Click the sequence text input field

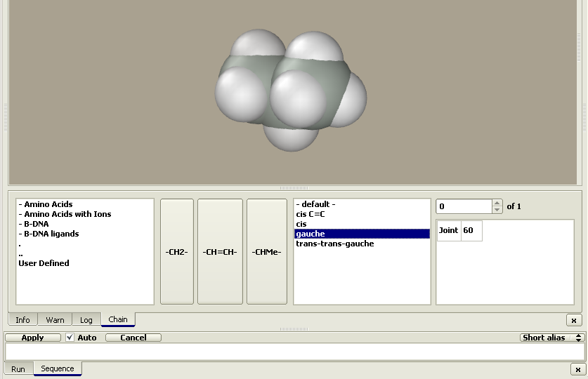(x=295, y=352)
